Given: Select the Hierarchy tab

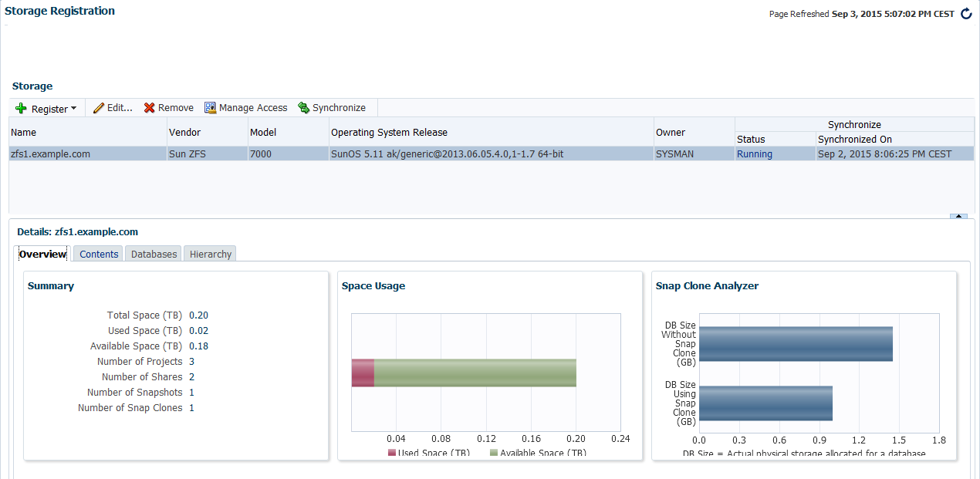Looking at the screenshot, I should 210,254.
